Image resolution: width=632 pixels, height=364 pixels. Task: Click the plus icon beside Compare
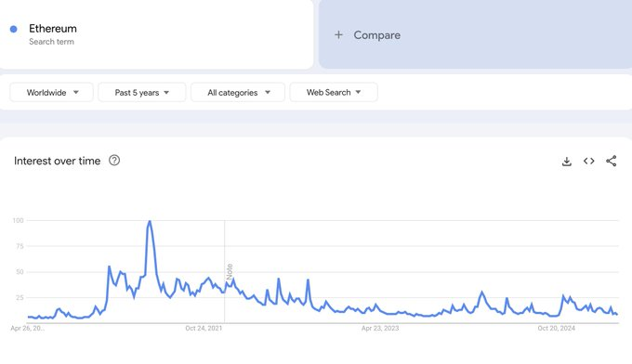pos(338,35)
